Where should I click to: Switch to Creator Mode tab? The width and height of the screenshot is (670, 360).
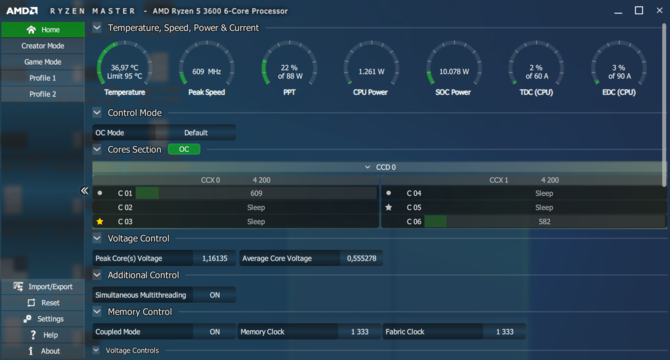[x=43, y=46]
